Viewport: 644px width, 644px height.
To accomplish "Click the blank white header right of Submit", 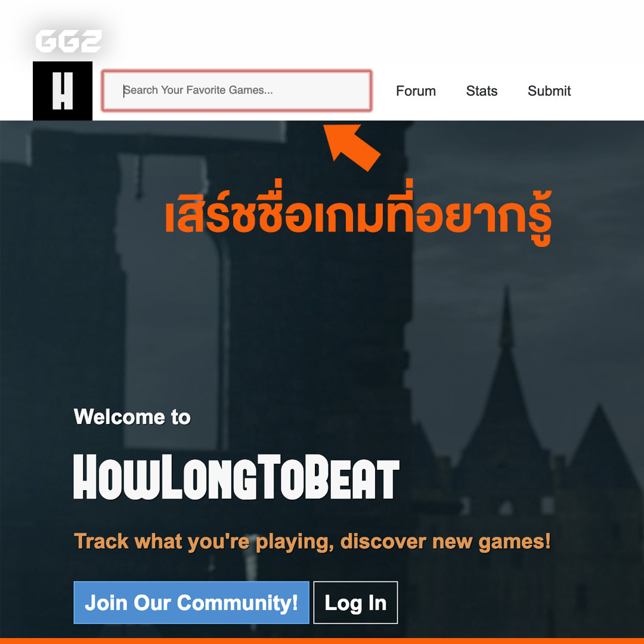I will point(608,91).
